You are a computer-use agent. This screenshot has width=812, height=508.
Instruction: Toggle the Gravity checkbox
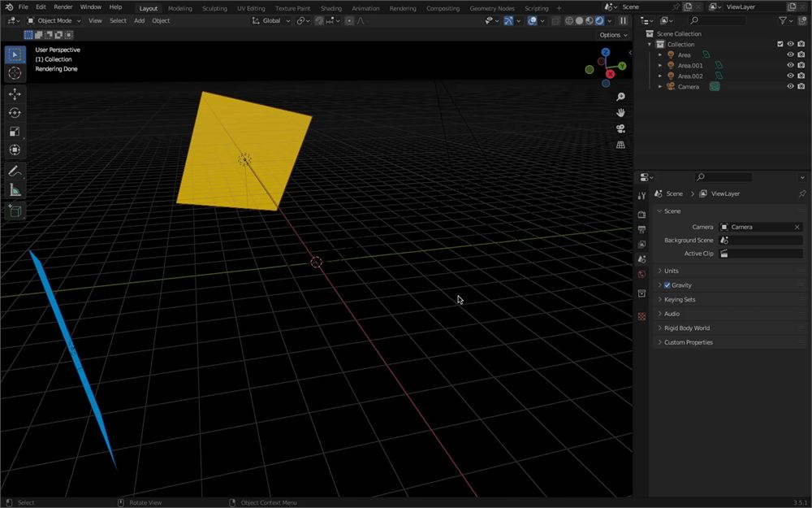tap(667, 285)
